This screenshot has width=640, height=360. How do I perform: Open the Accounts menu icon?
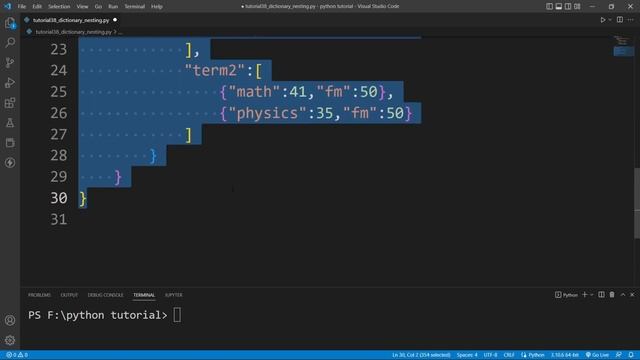(10, 320)
